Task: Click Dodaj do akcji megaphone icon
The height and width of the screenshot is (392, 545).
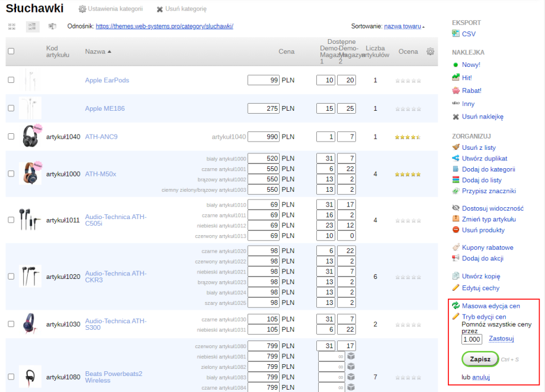Action: 456,258
